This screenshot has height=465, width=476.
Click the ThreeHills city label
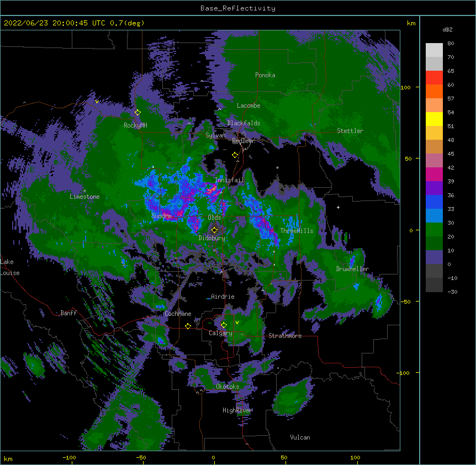(x=297, y=231)
